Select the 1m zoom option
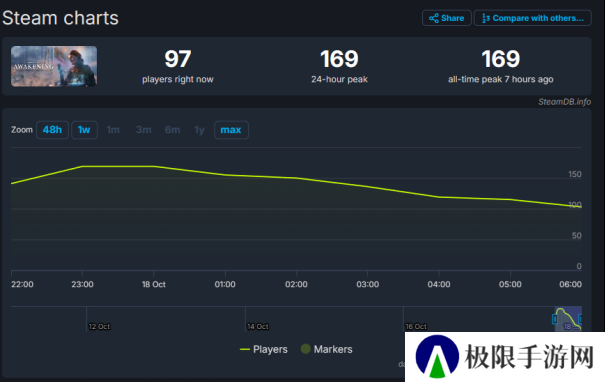 click(x=113, y=130)
